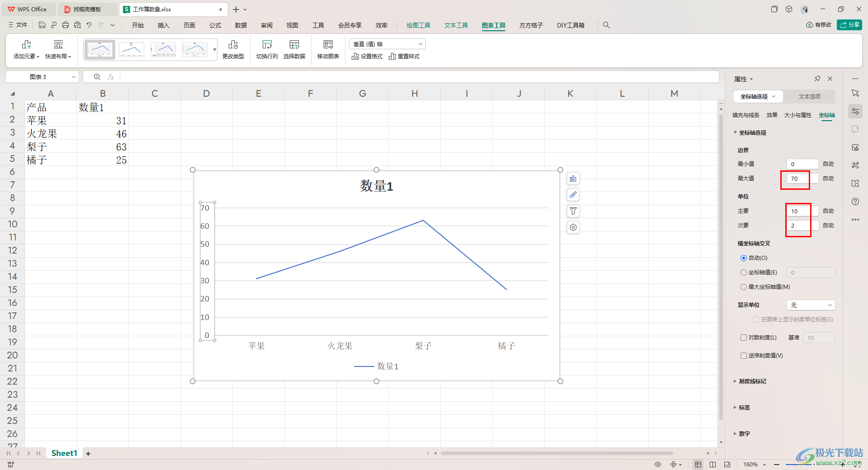Open chart style brush button beside chart
This screenshot has height=470, width=868.
coord(573,195)
